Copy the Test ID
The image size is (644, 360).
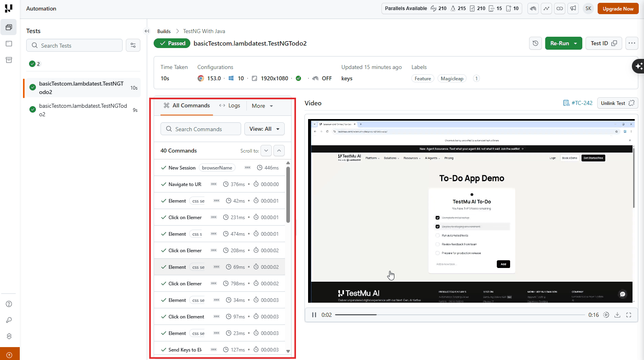(604, 43)
